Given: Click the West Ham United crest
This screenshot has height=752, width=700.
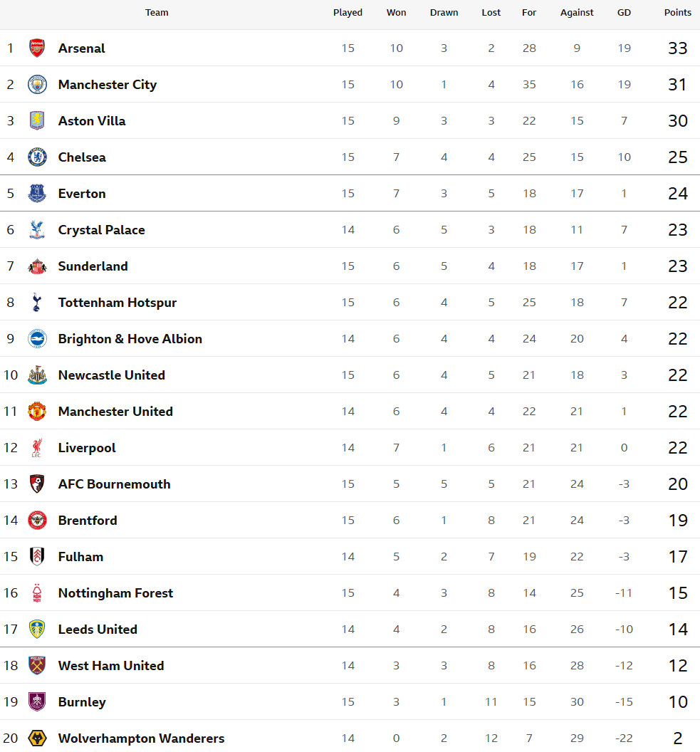Looking at the screenshot, I should tap(37, 666).
